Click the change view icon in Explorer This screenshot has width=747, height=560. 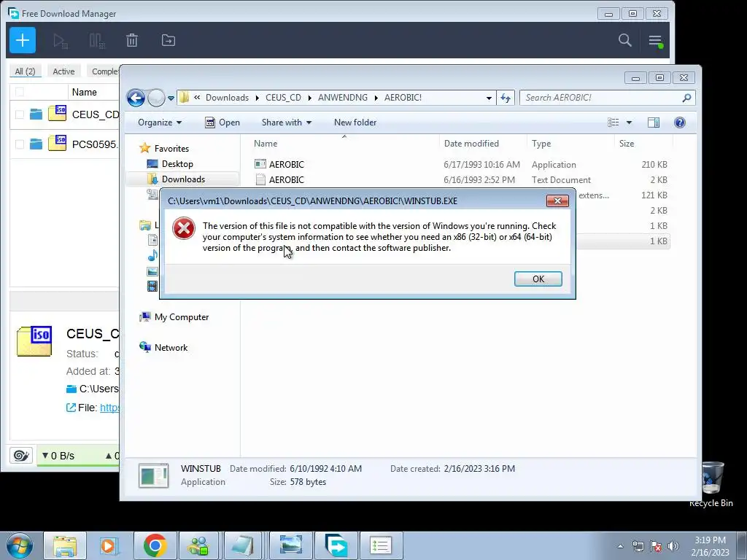(613, 122)
